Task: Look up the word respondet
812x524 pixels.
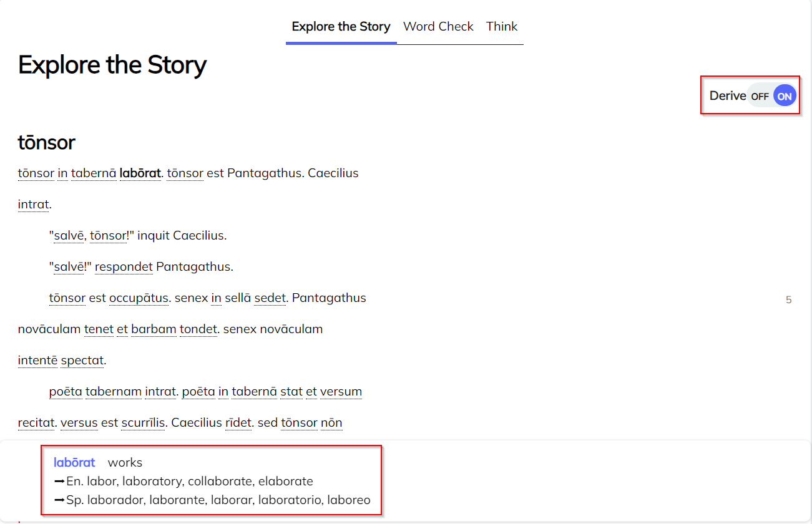Action: pyautogui.click(x=124, y=267)
